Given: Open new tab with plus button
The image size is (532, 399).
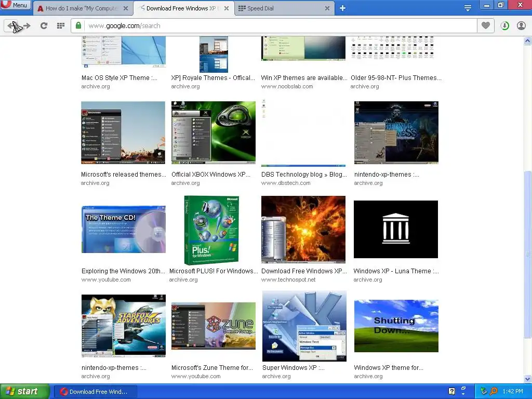Looking at the screenshot, I should point(343,8).
